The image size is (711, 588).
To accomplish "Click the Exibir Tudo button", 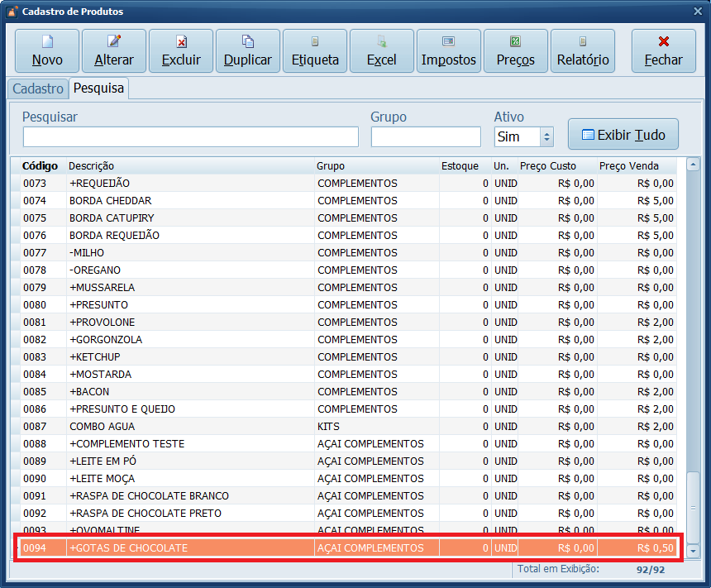I will (623, 134).
